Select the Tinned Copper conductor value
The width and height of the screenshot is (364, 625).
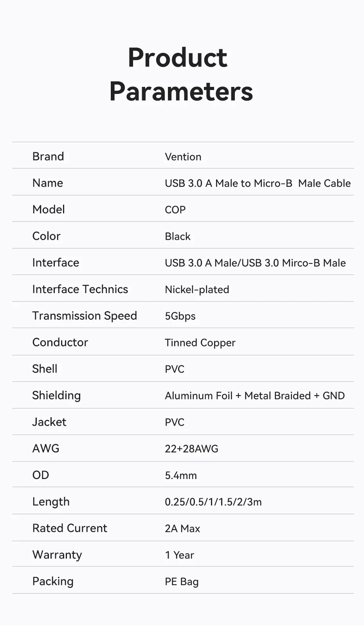click(200, 343)
